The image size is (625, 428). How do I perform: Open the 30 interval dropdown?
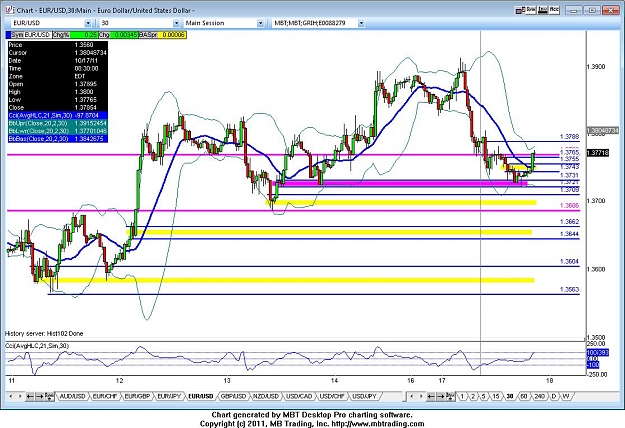tap(176, 23)
